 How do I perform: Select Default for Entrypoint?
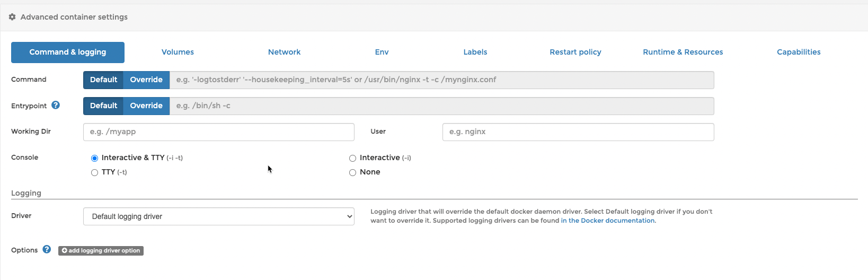point(103,106)
